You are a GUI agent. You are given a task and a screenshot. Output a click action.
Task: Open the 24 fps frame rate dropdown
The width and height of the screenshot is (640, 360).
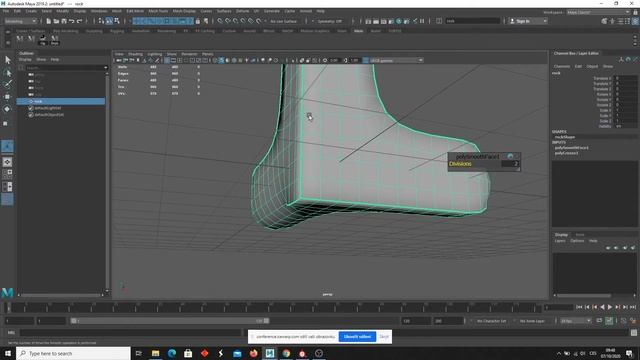pos(576,321)
